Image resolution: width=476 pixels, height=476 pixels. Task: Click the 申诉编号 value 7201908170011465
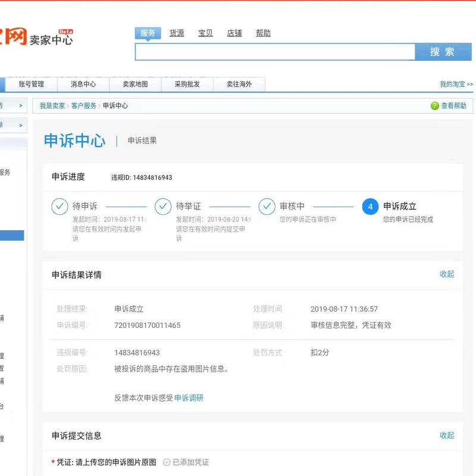147,325
